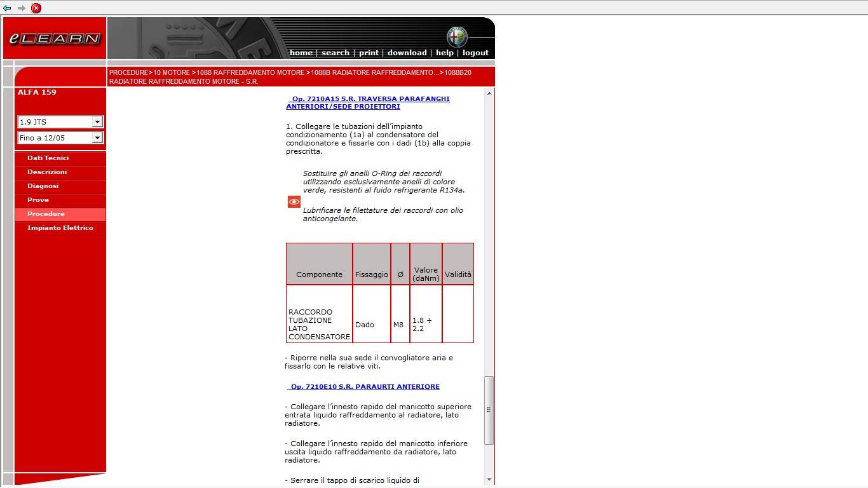
Task: Open the Fino a 12/05 dropdown
Action: coord(60,138)
